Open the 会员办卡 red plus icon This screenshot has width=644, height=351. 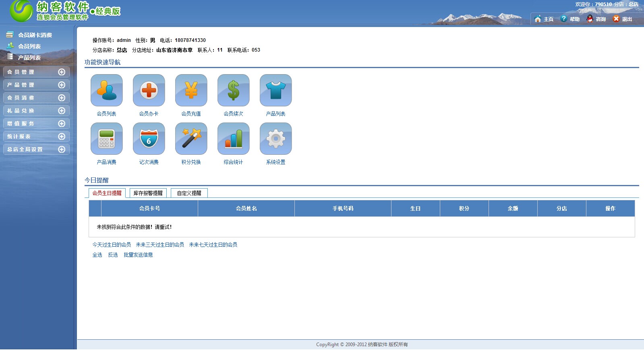pos(149,91)
